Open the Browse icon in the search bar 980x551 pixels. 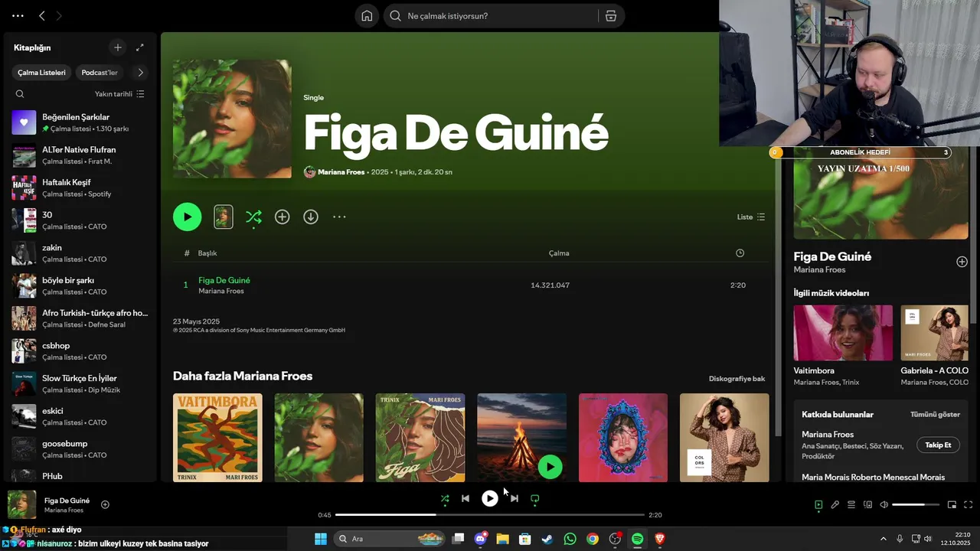[611, 16]
